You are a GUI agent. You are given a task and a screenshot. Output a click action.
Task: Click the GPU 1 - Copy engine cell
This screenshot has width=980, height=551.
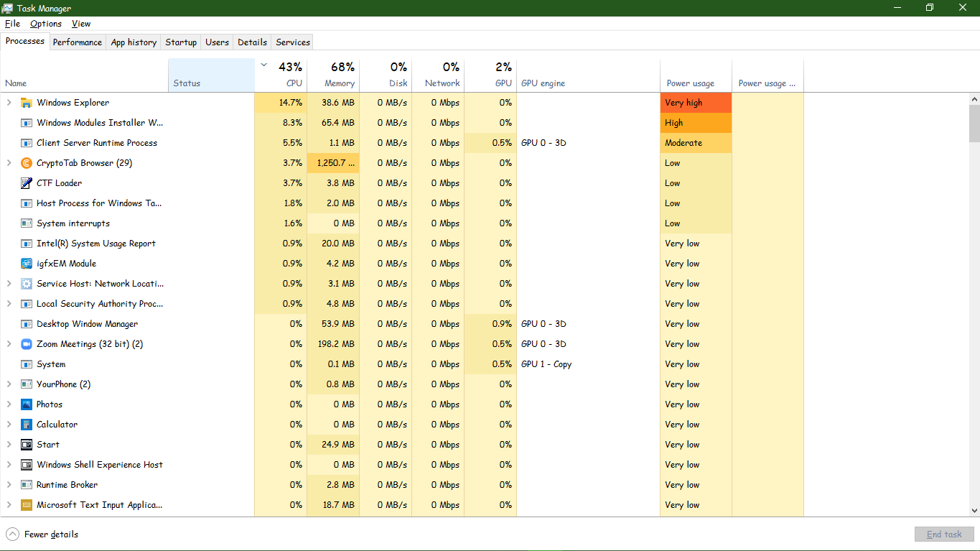coord(588,364)
